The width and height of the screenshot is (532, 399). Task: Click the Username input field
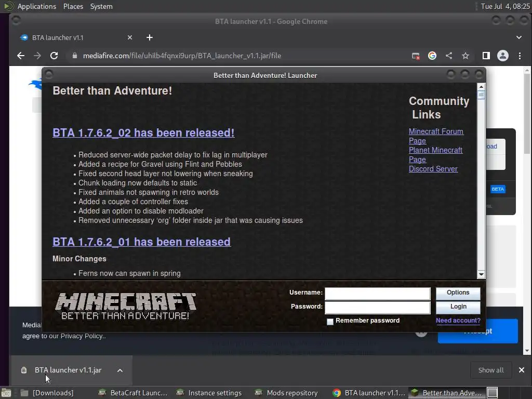[x=378, y=294]
